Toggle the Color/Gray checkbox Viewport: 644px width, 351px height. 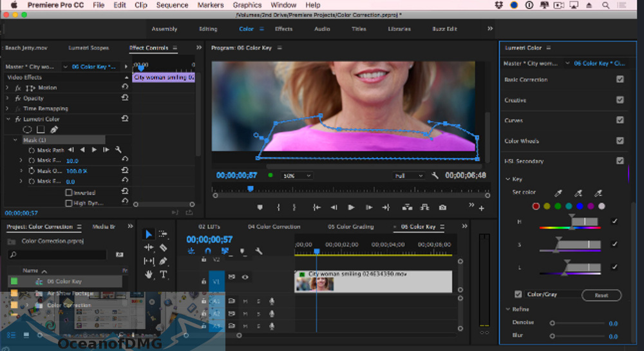(x=518, y=294)
